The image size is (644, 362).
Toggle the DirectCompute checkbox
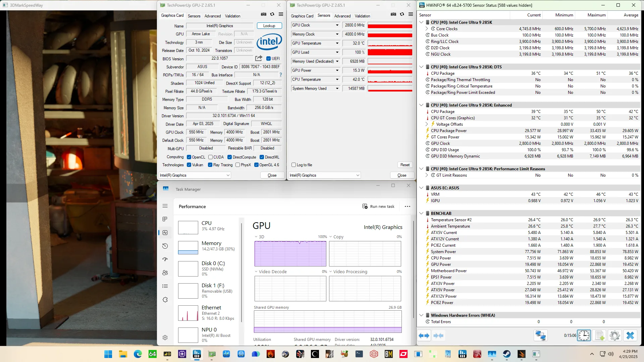229,157
